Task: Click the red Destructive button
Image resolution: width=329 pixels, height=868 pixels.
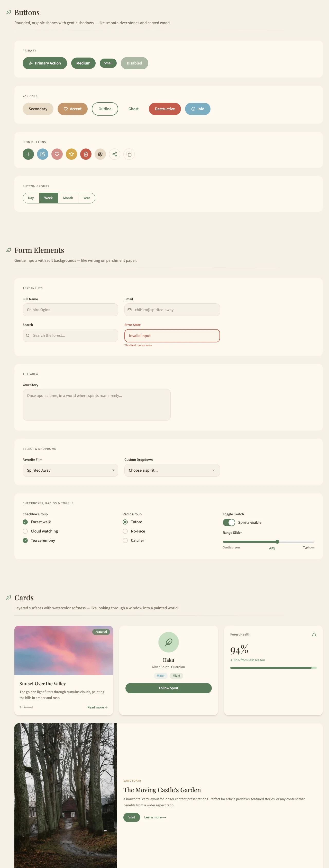Action: pyautogui.click(x=165, y=109)
